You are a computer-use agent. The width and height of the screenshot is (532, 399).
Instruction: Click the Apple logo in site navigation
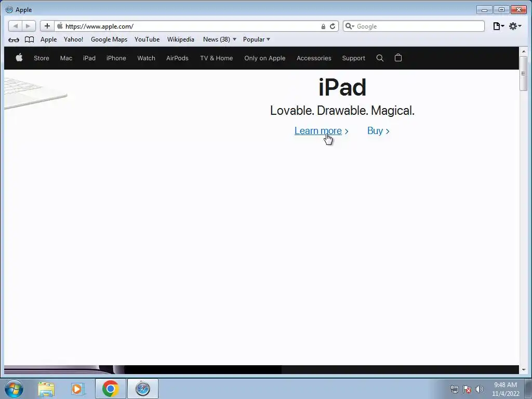(19, 58)
